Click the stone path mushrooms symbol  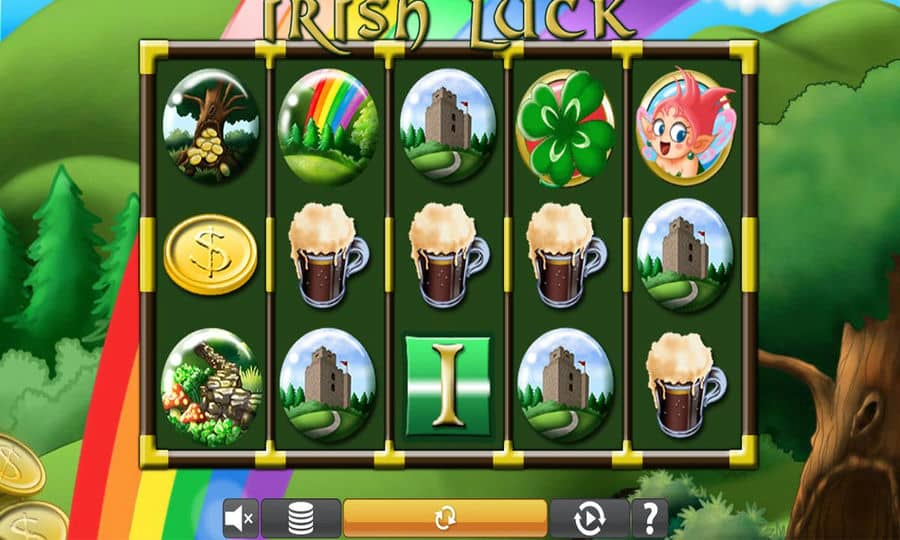(x=212, y=387)
